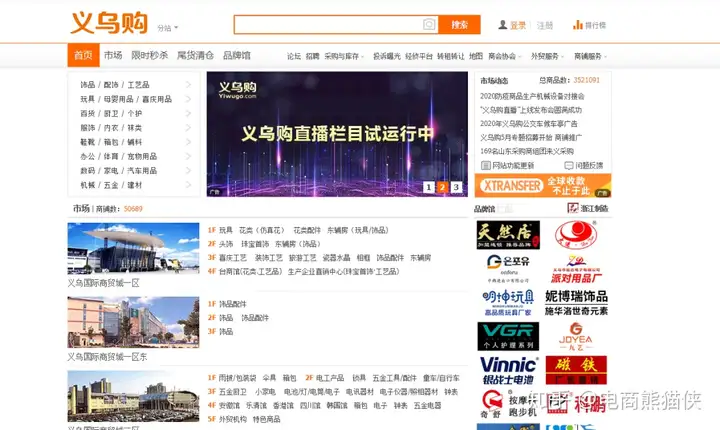Image resolution: width=720 pixels, height=430 pixels.
Task: Expand the 玩具 / 母婴用品 category arrow
Action: (x=188, y=99)
